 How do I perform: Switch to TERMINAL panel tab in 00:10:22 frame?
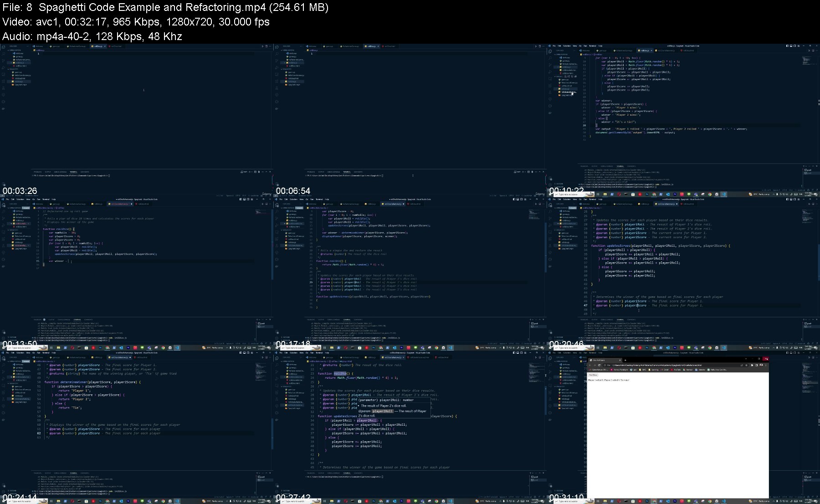tap(620, 166)
